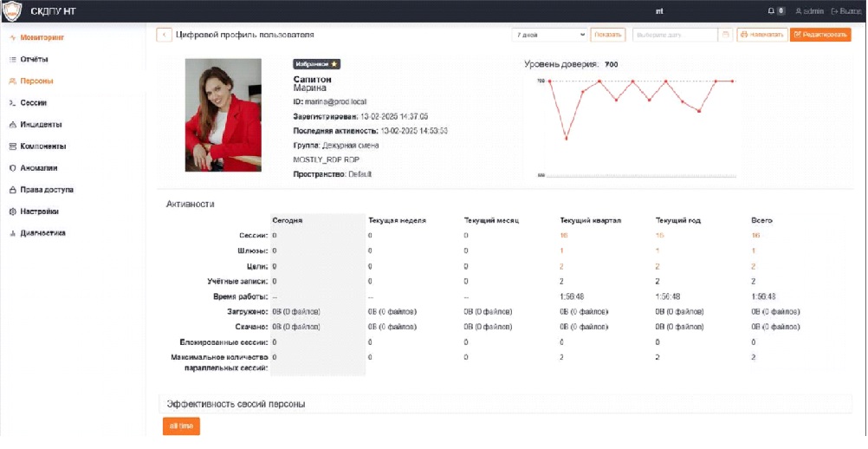Click the СКДПУ НТ shield logo
This screenshot has width=868, height=449.
pyautogui.click(x=12, y=11)
